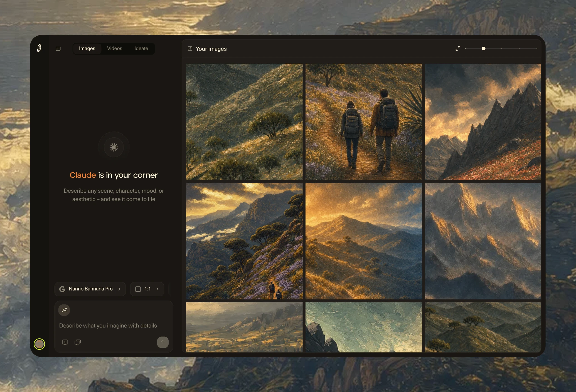Focus the prompt description input field
The height and width of the screenshot is (392, 576).
click(x=114, y=325)
